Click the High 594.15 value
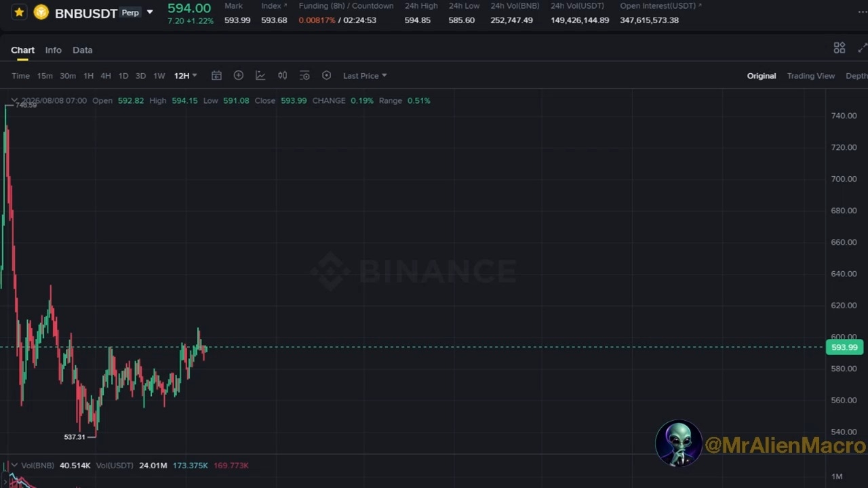This screenshot has height=488, width=868. coord(184,101)
